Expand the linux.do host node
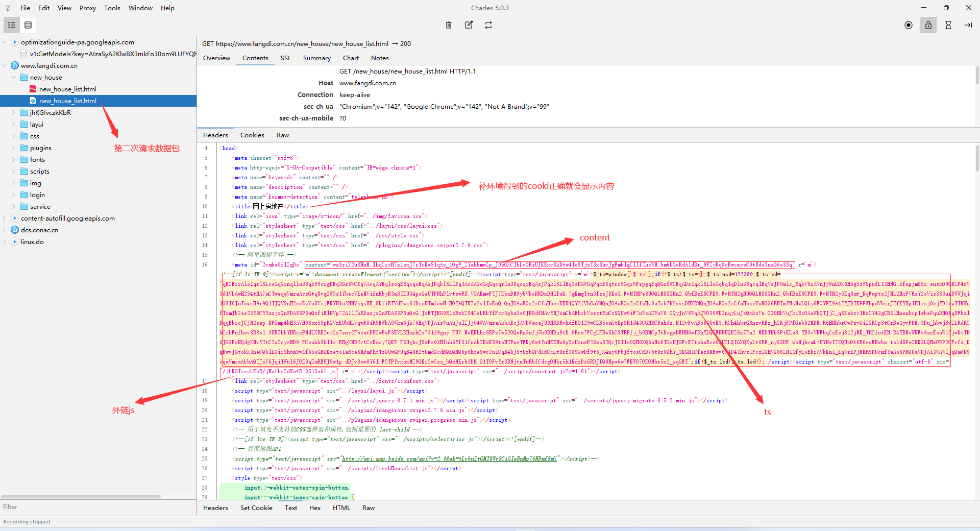The width and height of the screenshot is (980, 531). click(x=5, y=242)
